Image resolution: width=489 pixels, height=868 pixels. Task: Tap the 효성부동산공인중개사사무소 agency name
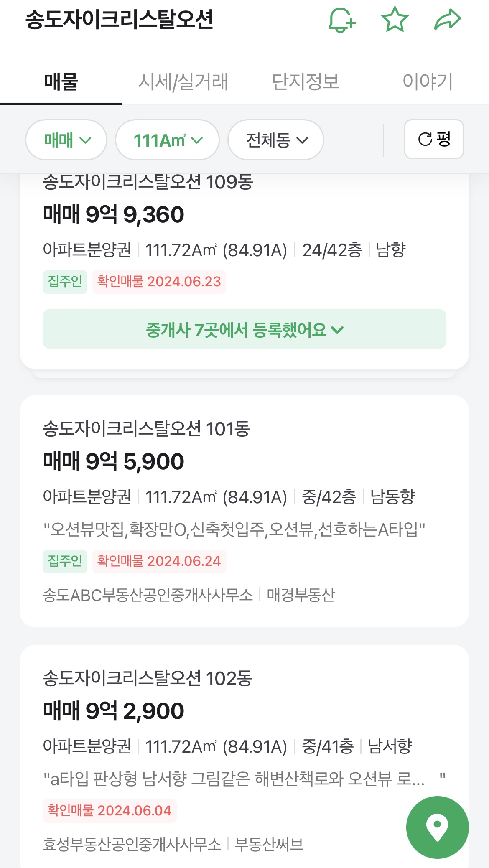click(x=132, y=845)
